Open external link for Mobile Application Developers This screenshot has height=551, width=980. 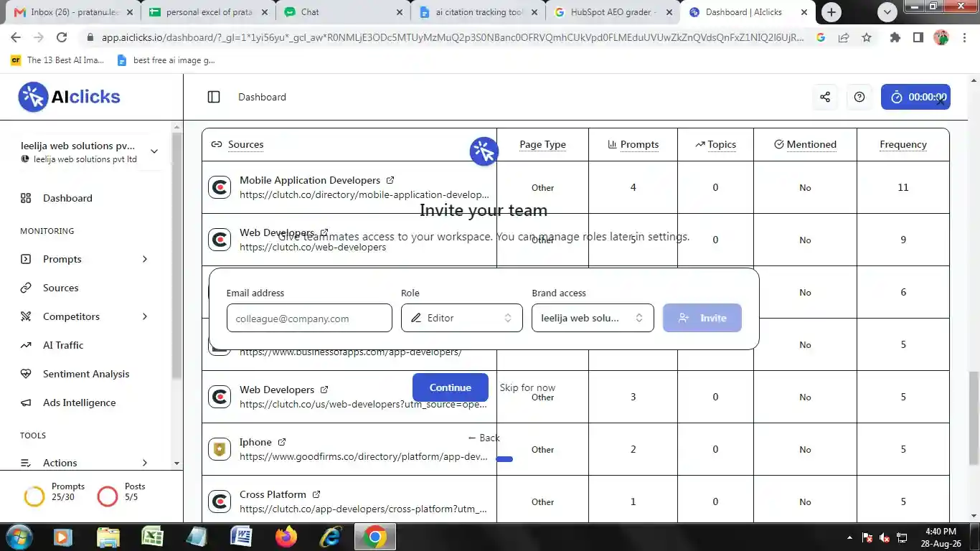(x=390, y=180)
